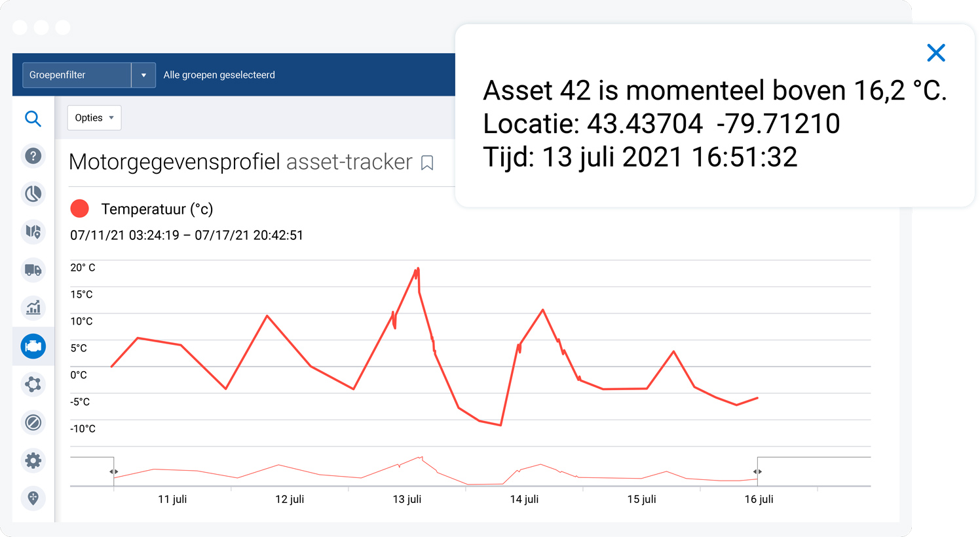The image size is (980, 537).
Task: Open the bar chart activity icon
Action: (x=33, y=308)
